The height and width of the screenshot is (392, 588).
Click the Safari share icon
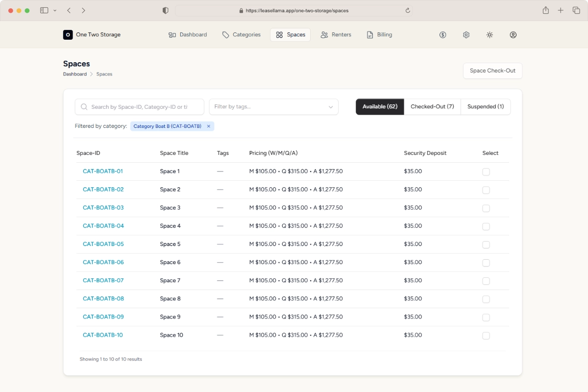point(545,10)
